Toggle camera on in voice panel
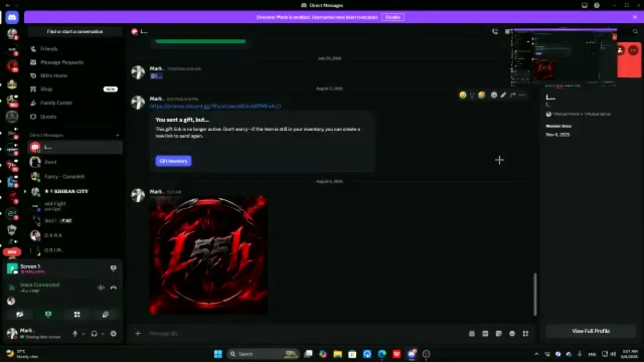This screenshot has width=644, height=362. [x=20, y=314]
